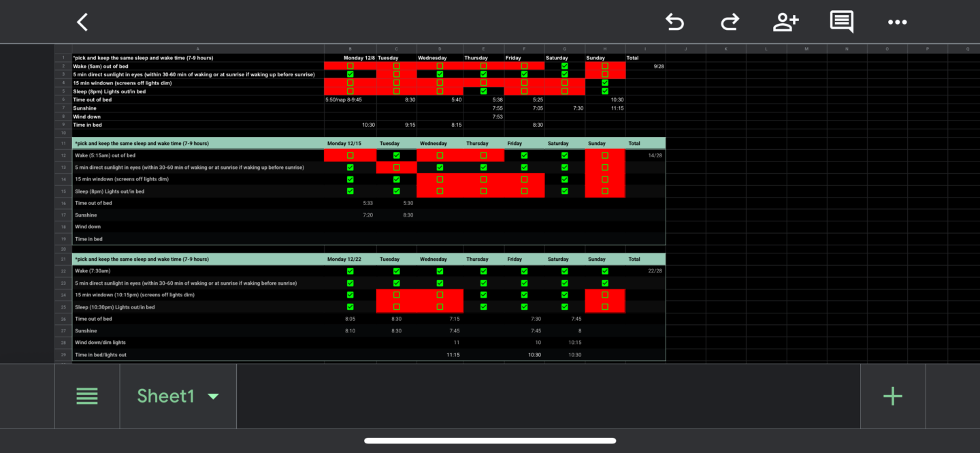Select the 9/28 total cell

click(x=645, y=66)
